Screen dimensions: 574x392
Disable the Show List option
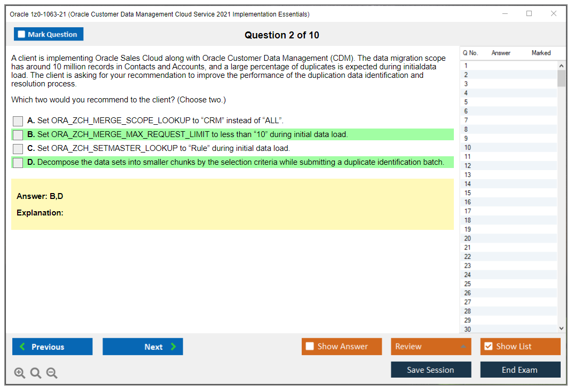pos(489,347)
